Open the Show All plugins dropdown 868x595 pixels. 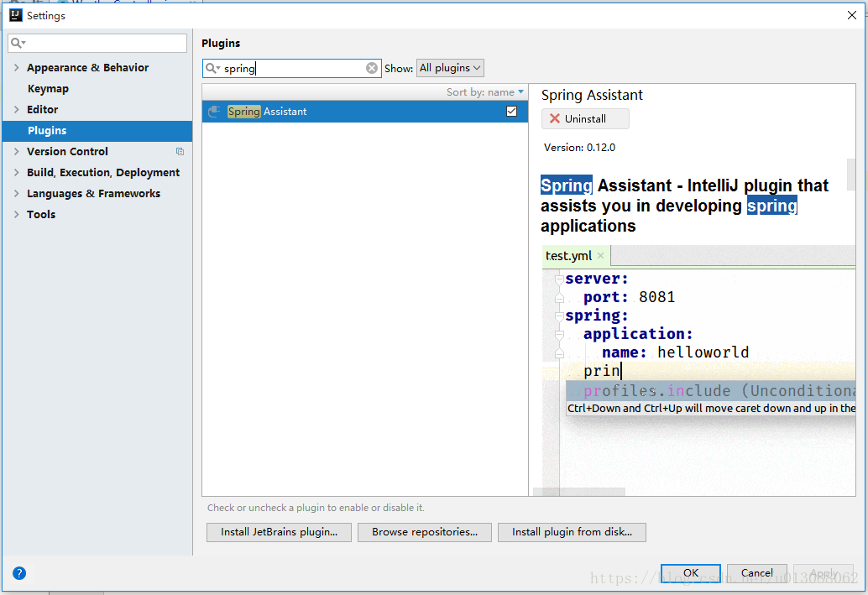(450, 68)
